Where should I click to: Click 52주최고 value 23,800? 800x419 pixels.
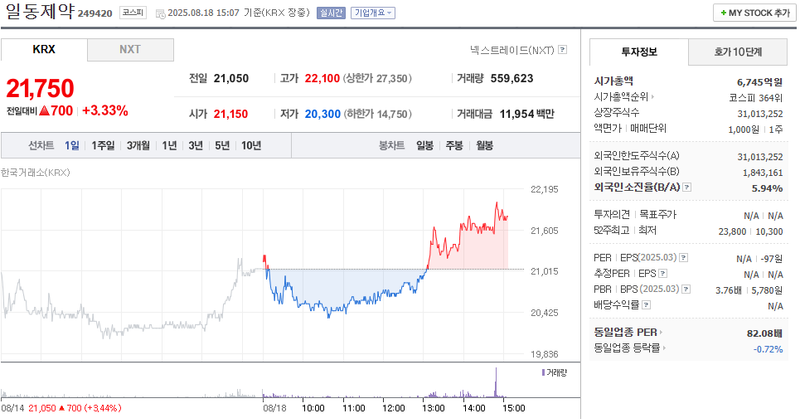[732, 232]
